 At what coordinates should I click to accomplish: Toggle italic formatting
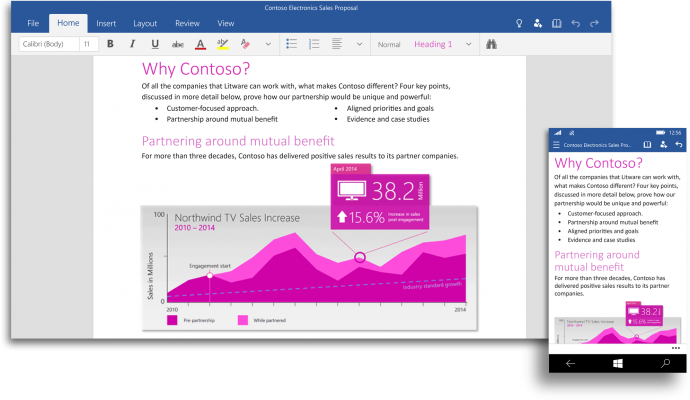(132, 44)
